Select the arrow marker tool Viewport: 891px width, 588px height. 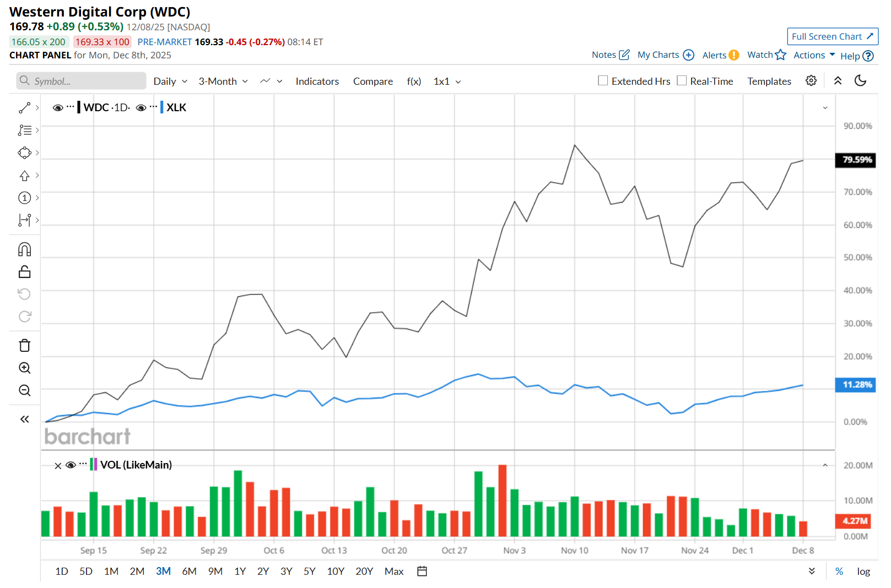pyautogui.click(x=24, y=176)
